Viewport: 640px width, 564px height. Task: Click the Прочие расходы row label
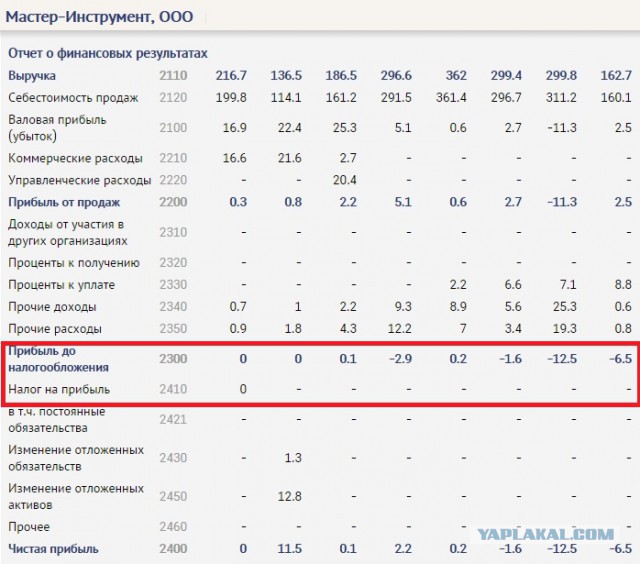coord(55,329)
